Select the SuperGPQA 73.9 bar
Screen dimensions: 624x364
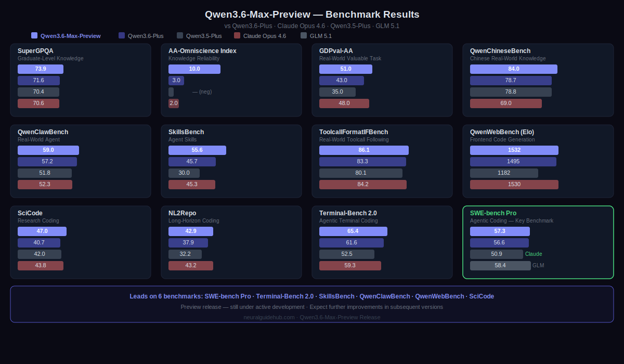click(x=41, y=69)
